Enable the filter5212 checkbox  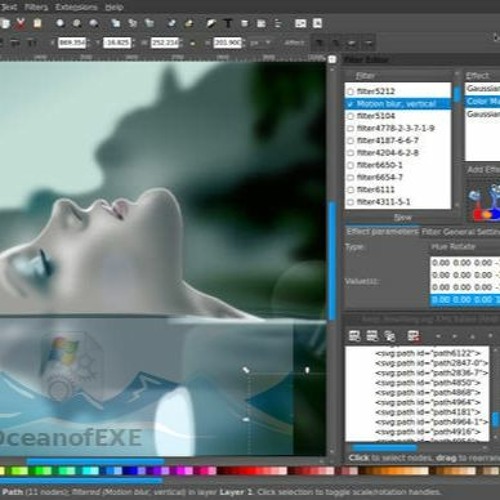coord(350,91)
